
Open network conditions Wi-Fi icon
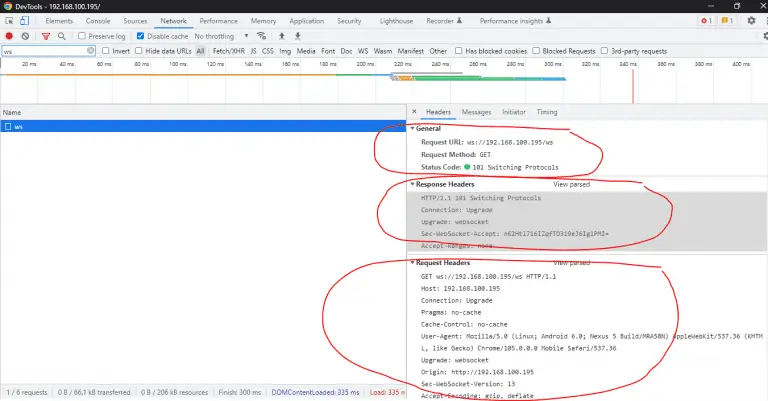262,36
